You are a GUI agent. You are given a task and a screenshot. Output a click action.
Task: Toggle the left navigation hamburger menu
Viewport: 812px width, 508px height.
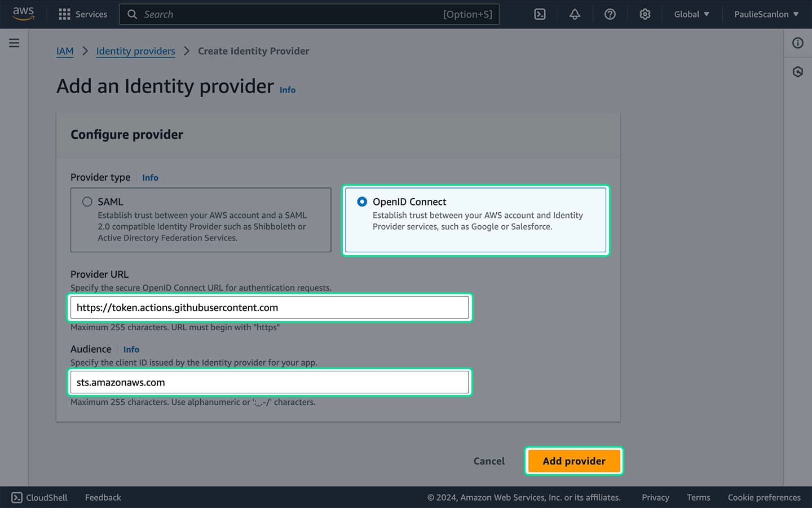click(x=14, y=42)
